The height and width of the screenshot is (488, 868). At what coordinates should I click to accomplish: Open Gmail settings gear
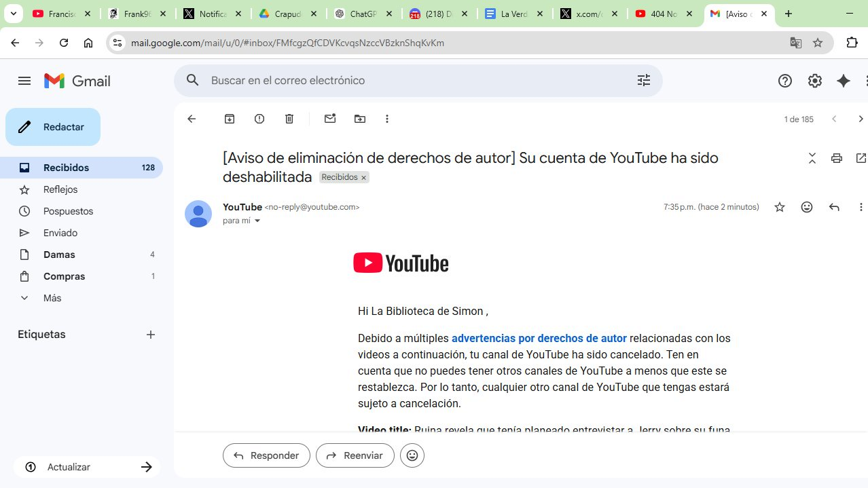point(815,81)
